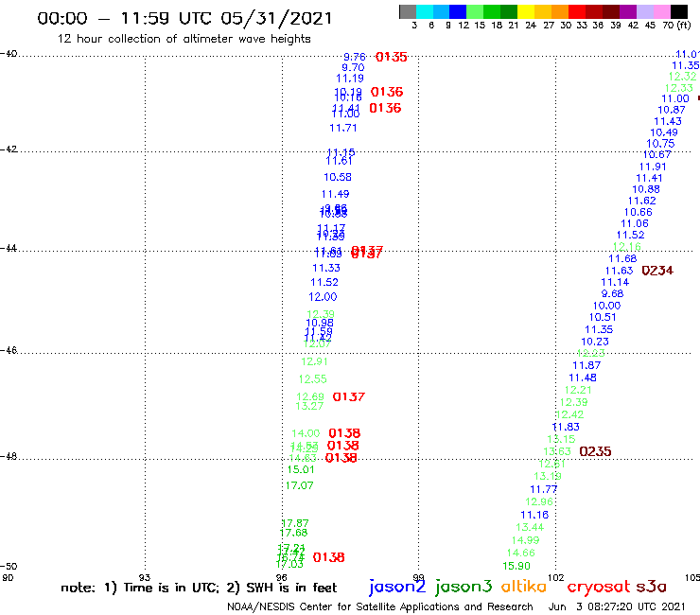The height and width of the screenshot is (615, 700).
Task: Click the wave height value 11.19
Action: click(350, 79)
